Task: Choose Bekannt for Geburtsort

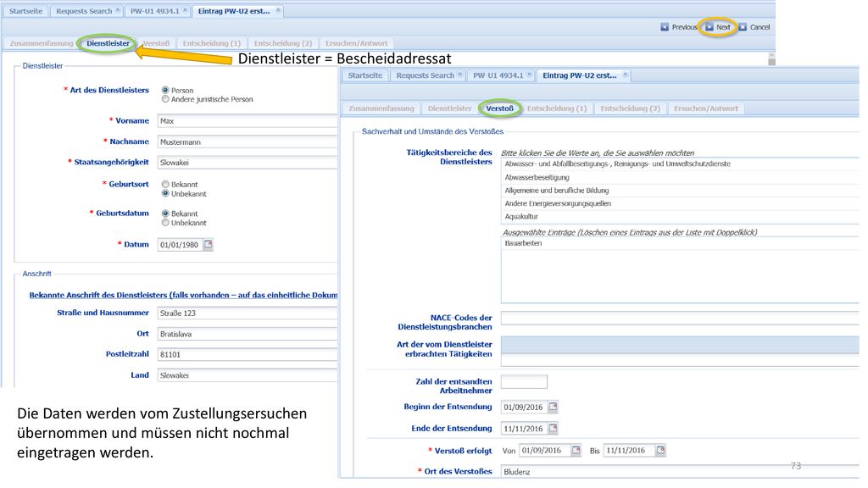Action: tap(165, 184)
